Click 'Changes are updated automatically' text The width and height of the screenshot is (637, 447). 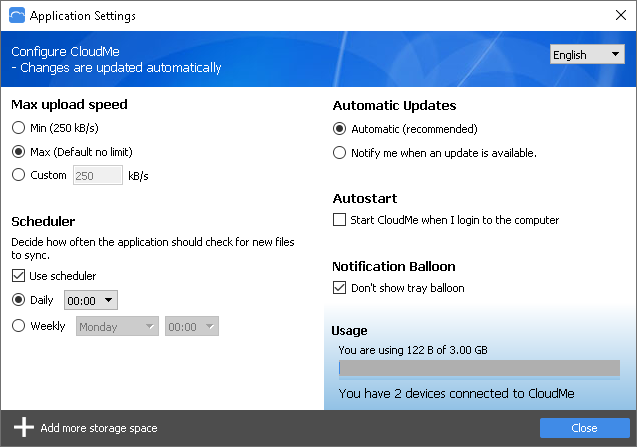121,67
